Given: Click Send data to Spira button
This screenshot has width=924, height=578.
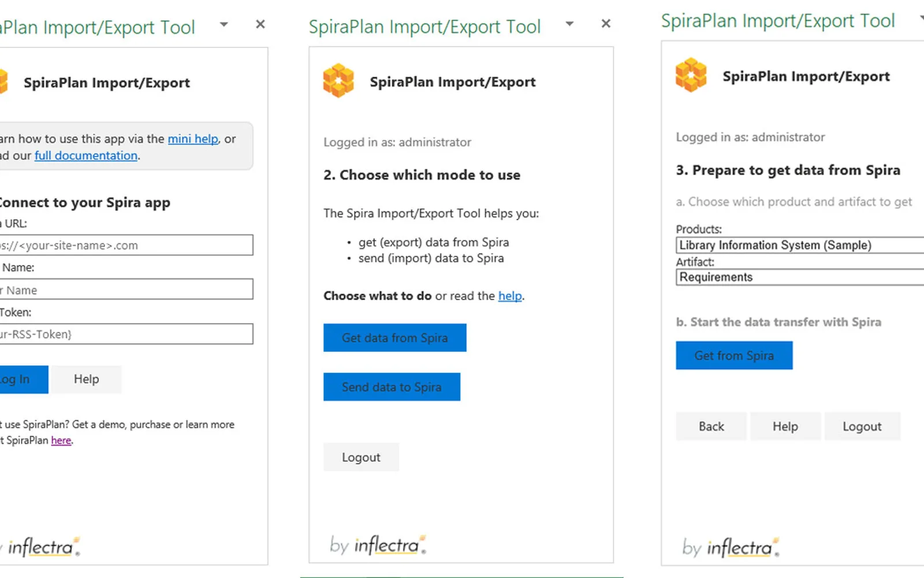Looking at the screenshot, I should (x=392, y=387).
